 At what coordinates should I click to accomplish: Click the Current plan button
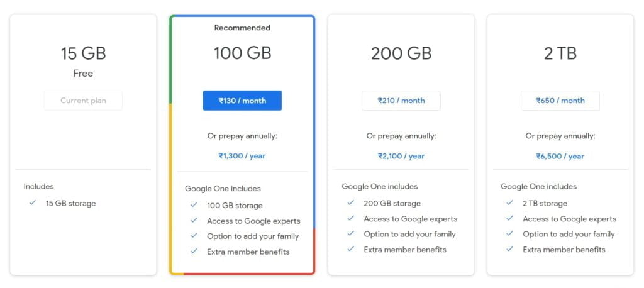click(84, 101)
